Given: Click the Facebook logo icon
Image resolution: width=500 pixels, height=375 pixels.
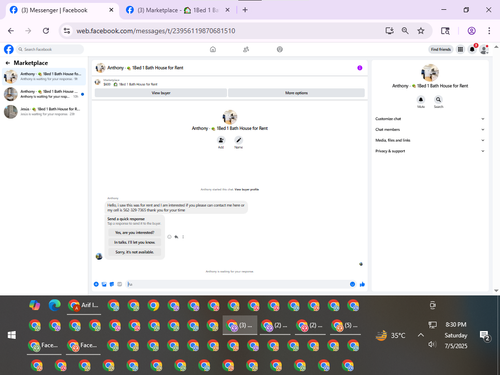Looking at the screenshot, I should pyautogui.click(x=9, y=49).
